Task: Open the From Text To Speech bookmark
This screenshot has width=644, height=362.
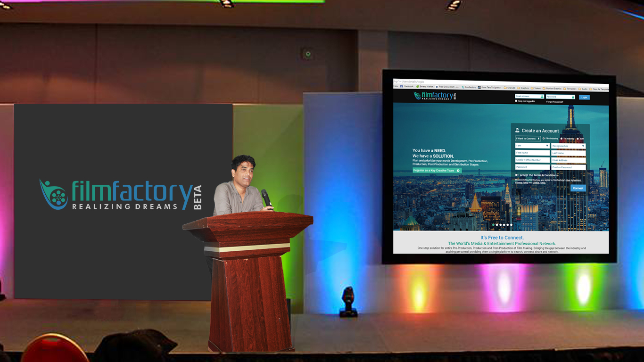Action: (490, 87)
